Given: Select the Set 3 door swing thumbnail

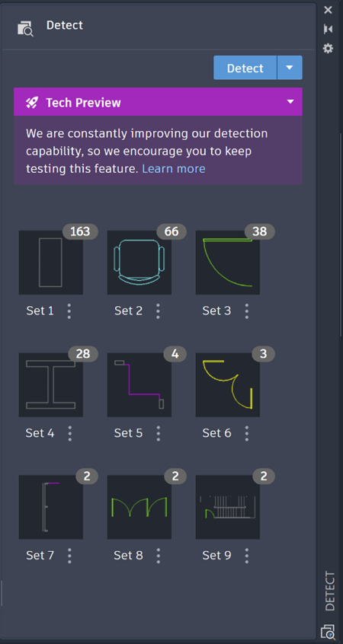Looking at the screenshot, I should [x=227, y=263].
